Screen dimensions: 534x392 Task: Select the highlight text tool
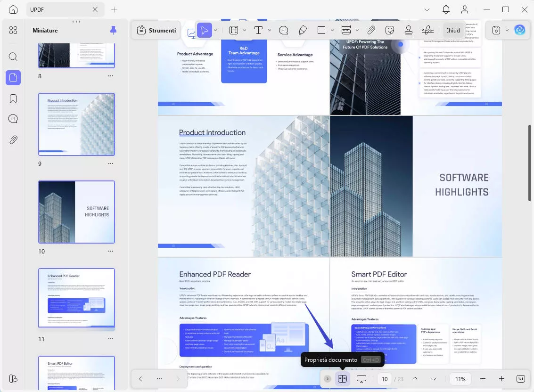234,30
